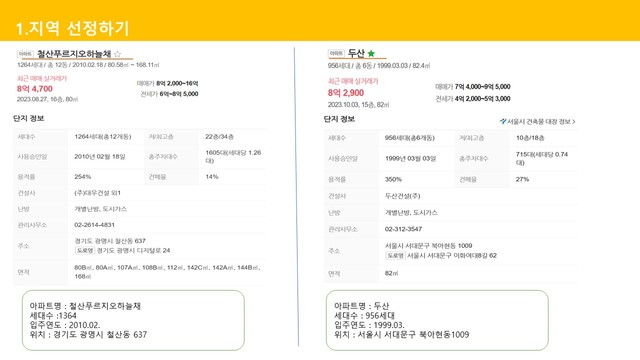This screenshot has height=360, width=640.
Task: Click the summary box line 세대수 : 956세대
Action: point(364,316)
